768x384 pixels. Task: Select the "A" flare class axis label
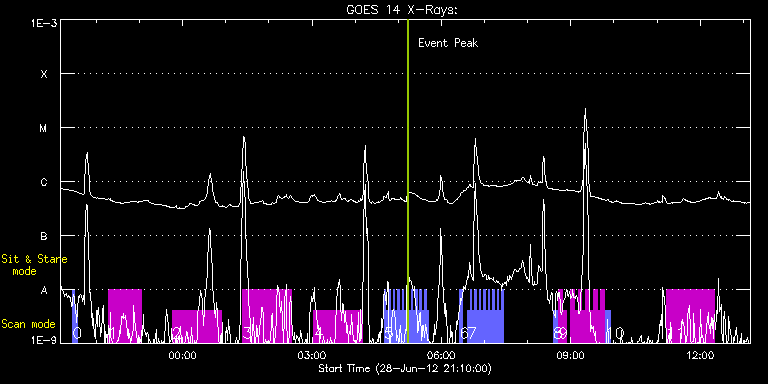[44, 290]
